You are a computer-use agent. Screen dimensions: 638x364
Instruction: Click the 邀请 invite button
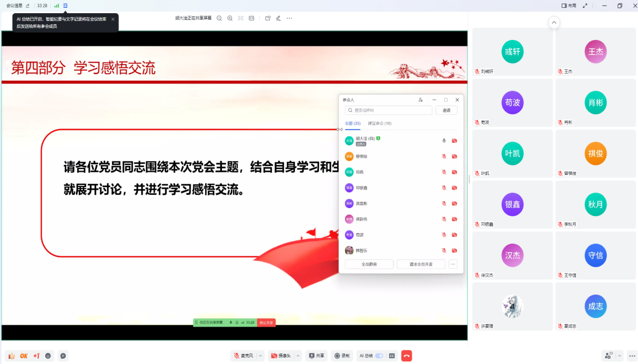(x=447, y=110)
